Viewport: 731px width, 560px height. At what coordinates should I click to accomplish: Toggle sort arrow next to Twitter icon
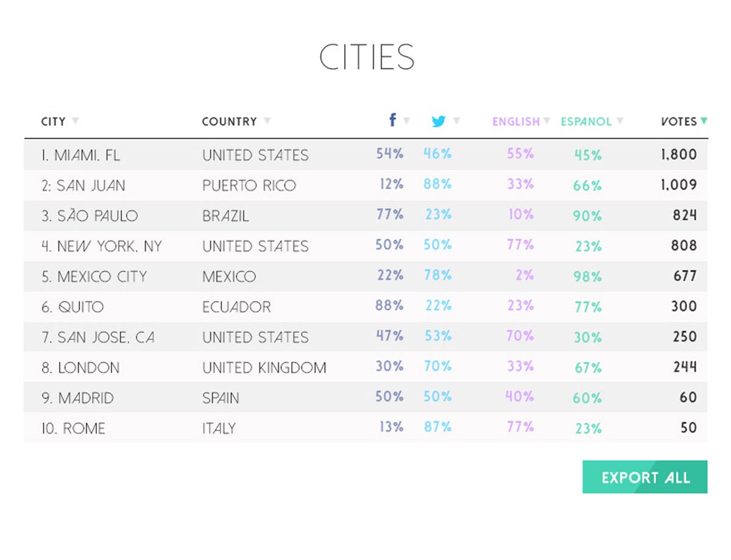click(x=456, y=121)
